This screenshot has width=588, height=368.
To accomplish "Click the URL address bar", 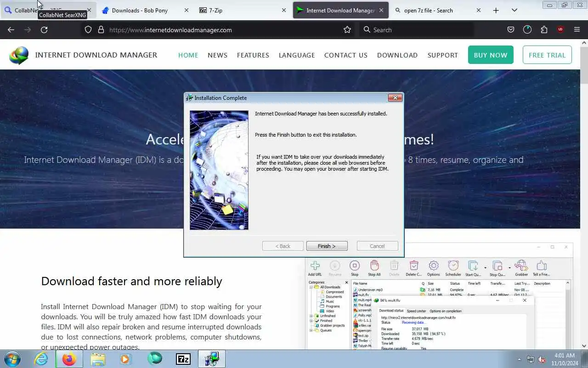I will pyautogui.click(x=218, y=29).
